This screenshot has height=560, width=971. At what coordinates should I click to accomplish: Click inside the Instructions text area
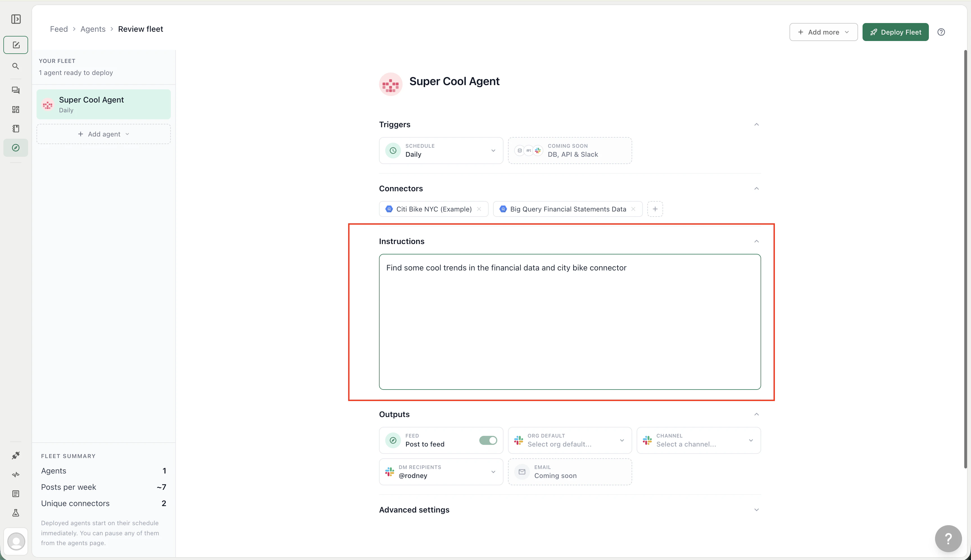pyautogui.click(x=569, y=323)
